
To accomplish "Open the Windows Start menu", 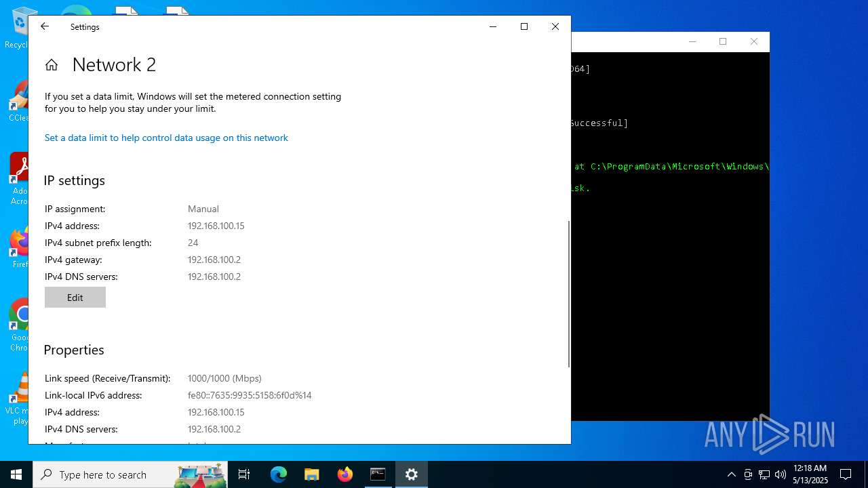I will pos(16,474).
